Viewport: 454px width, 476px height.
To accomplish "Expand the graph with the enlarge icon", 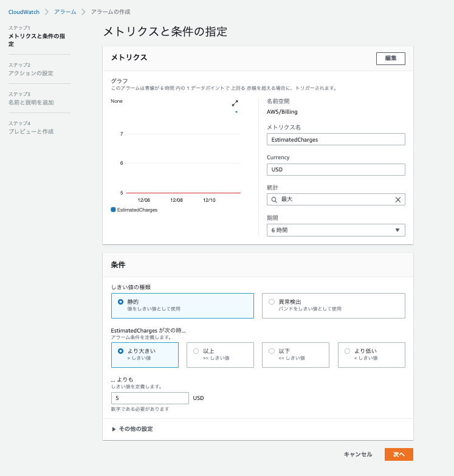I will 235,103.
